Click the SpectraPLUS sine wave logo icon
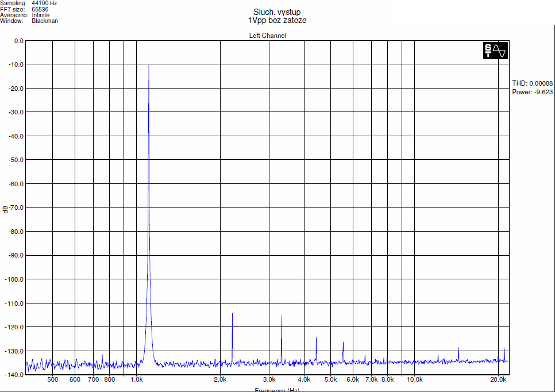Image resolution: width=555 pixels, height=392 pixels. click(495, 51)
